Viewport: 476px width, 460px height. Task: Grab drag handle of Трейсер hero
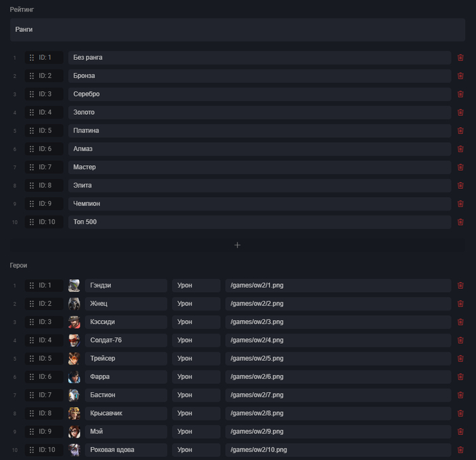pyautogui.click(x=31, y=358)
